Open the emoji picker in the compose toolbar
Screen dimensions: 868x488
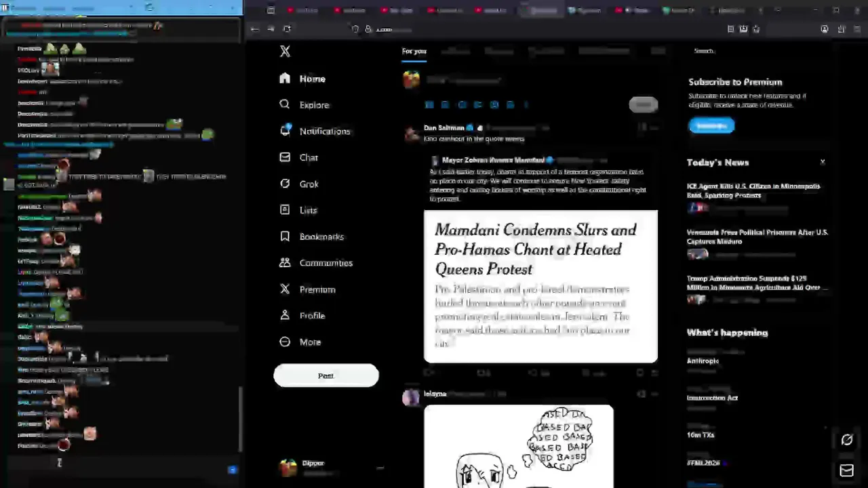click(x=494, y=104)
